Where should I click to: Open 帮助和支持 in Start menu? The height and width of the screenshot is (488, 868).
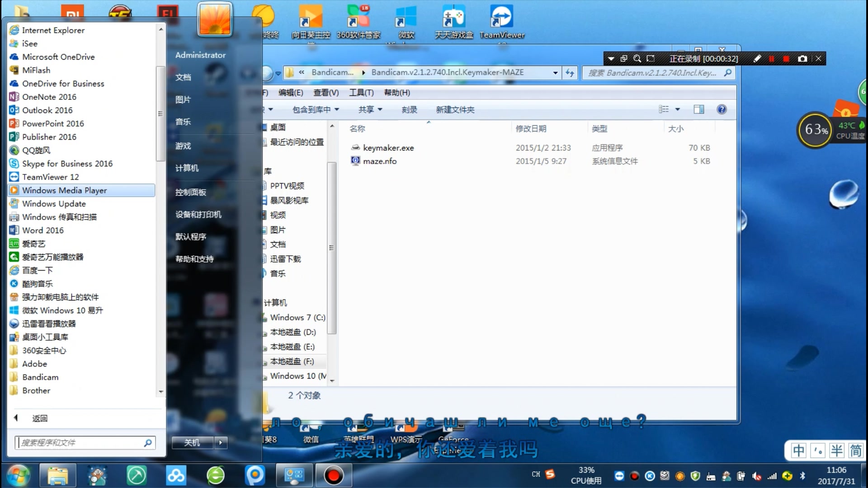coord(194,259)
